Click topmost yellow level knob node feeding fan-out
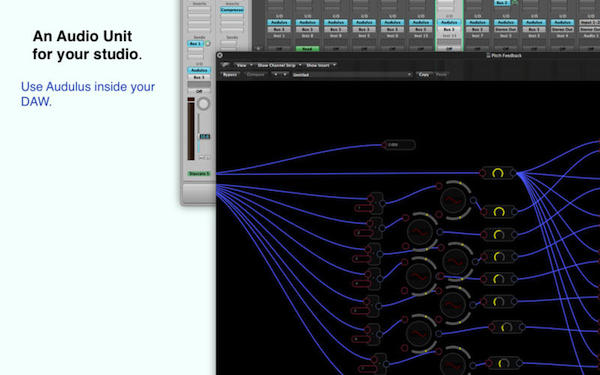The width and height of the screenshot is (600, 375). pyautogui.click(x=497, y=173)
